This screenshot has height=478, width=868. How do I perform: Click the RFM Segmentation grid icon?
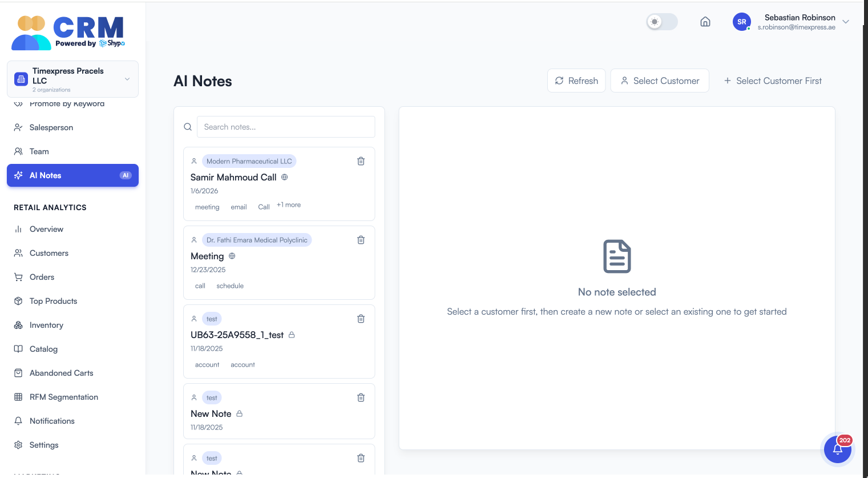(x=18, y=397)
